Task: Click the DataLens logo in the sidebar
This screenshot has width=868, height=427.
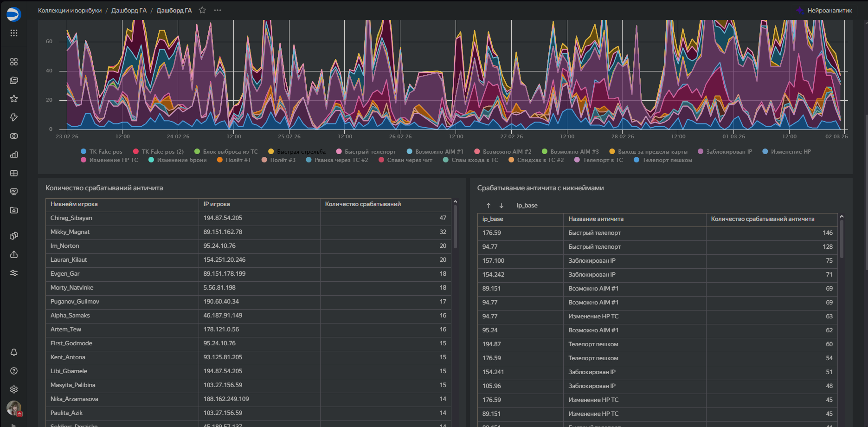Action: click(13, 14)
